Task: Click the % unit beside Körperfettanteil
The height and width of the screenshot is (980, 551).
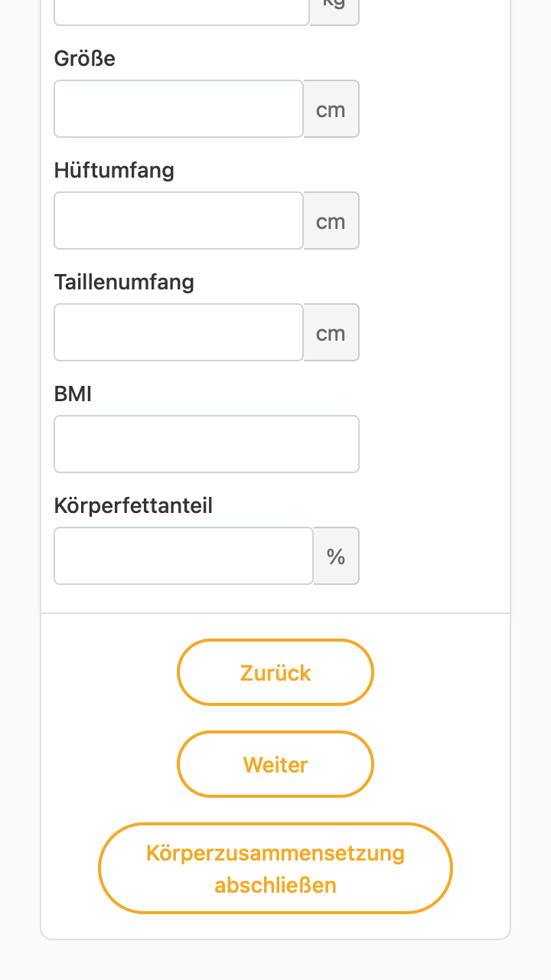Action: [336, 556]
